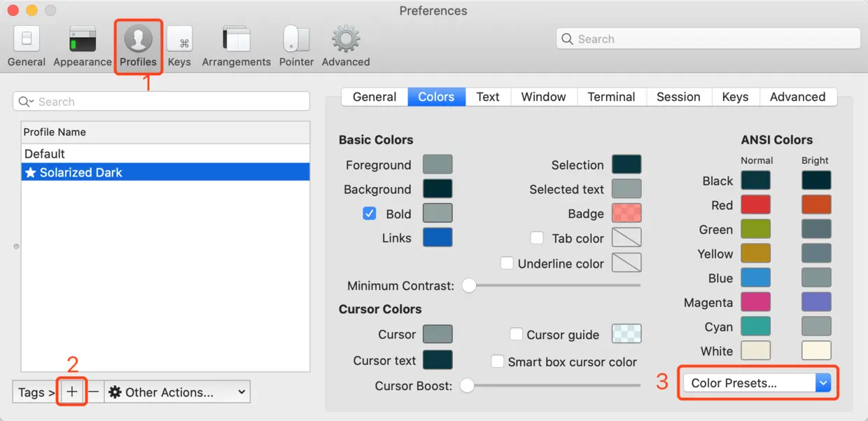Viewport: 868px width, 421px height.
Task: Expand the Tags > panel
Action: [x=36, y=392]
